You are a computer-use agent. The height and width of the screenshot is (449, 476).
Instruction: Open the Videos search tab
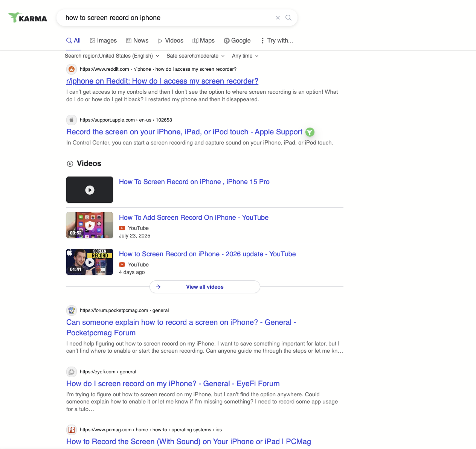click(171, 41)
